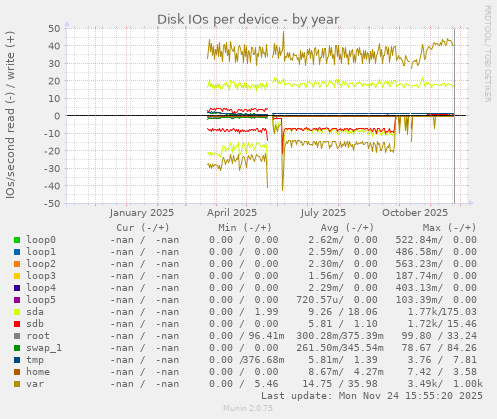Click the 'loop1' legend label
The height and width of the screenshot is (419, 497).
coord(41,252)
